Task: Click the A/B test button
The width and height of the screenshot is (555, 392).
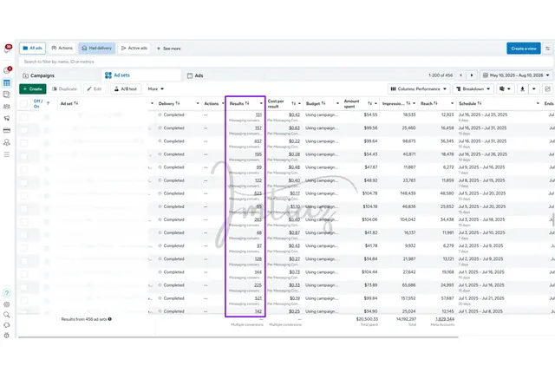Action: pos(126,88)
